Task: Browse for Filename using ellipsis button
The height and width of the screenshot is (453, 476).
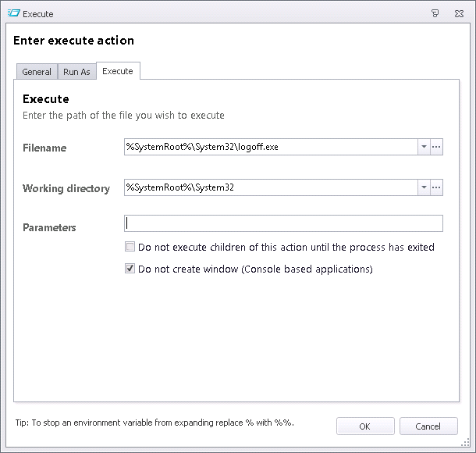Action: [437, 147]
